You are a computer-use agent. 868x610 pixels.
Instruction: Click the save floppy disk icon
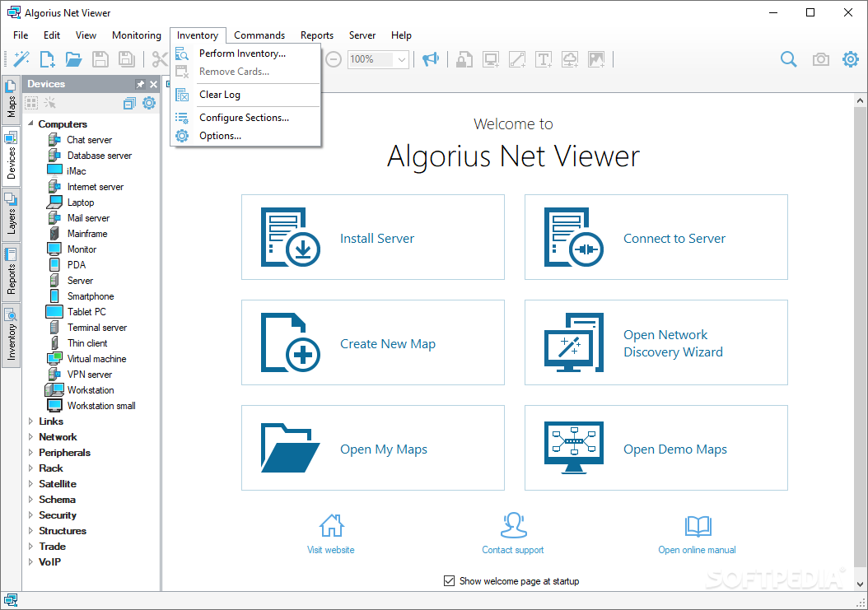coord(100,59)
